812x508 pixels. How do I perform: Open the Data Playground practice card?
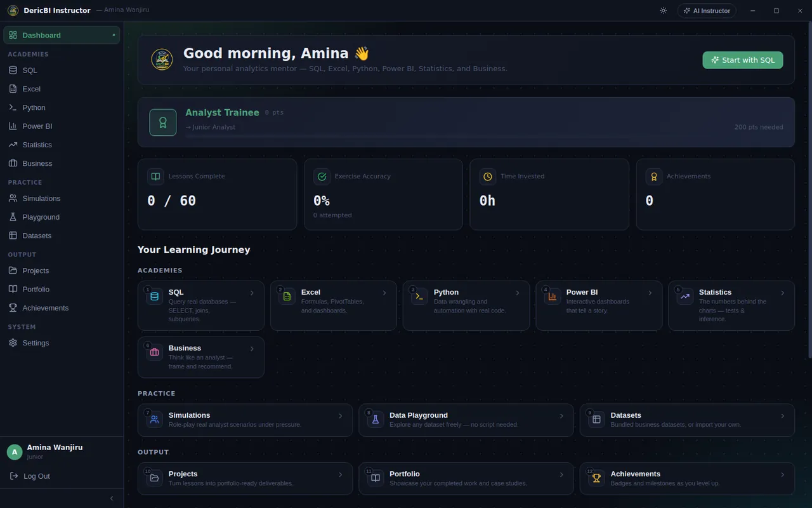tap(466, 420)
